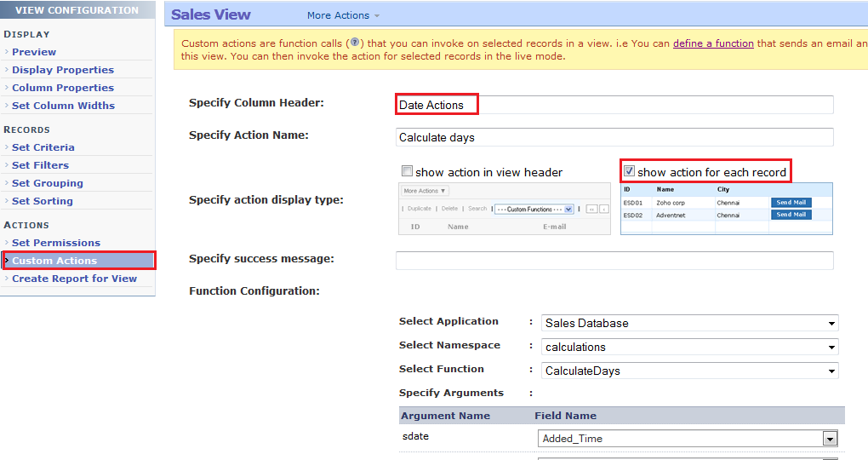Go to Display Properties settings

click(62, 70)
